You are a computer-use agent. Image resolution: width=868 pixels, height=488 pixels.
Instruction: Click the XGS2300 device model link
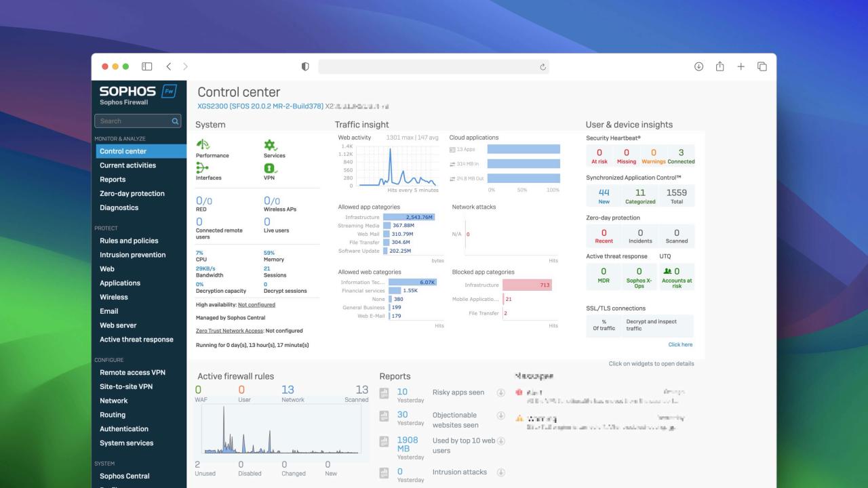click(x=260, y=106)
